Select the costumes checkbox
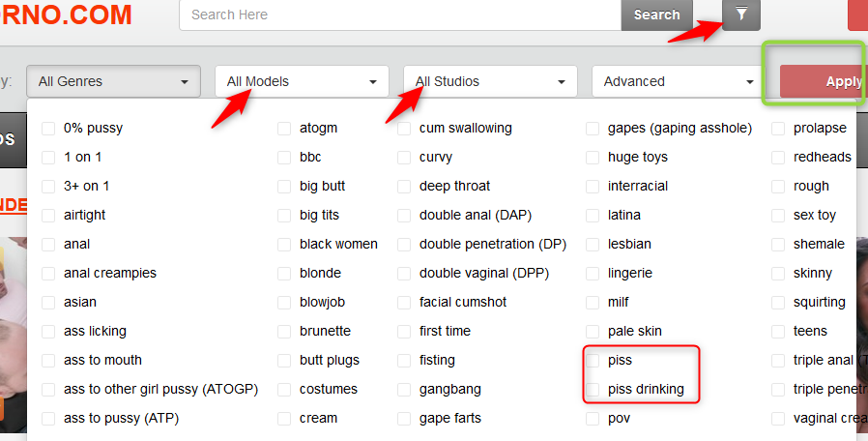Viewport: 868px width, 441px height. pos(284,389)
